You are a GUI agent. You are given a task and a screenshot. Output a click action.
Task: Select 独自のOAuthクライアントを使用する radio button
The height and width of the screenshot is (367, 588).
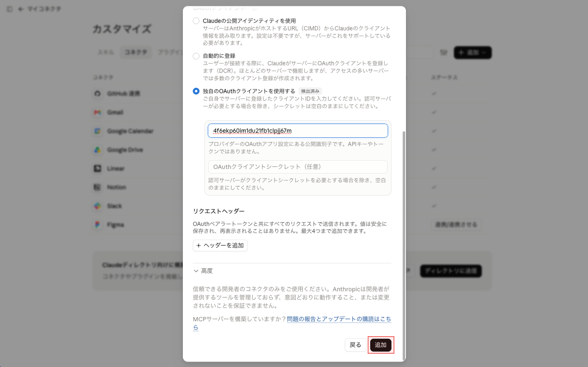click(x=196, y=91)
